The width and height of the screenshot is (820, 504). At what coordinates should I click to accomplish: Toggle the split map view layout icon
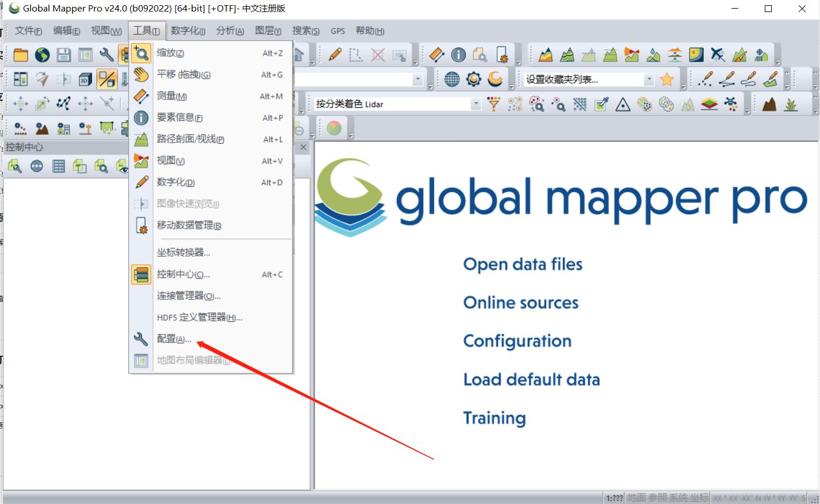21,79
